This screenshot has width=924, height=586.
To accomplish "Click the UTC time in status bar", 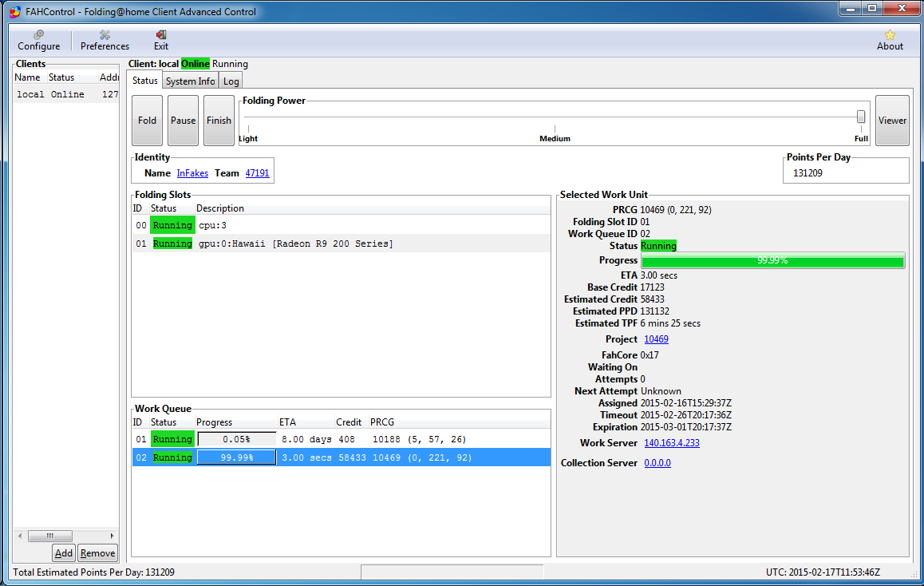I will pos(823,572).
